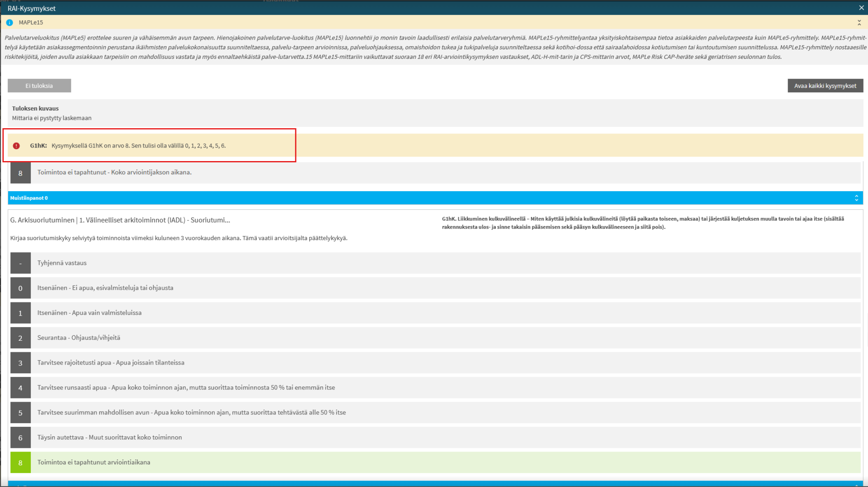Image resolution: width=868 pixels, height=487 pixels.
Task: Click the grey 8 Koko arviointijakson aikana row
Action: tap(114, 172)
